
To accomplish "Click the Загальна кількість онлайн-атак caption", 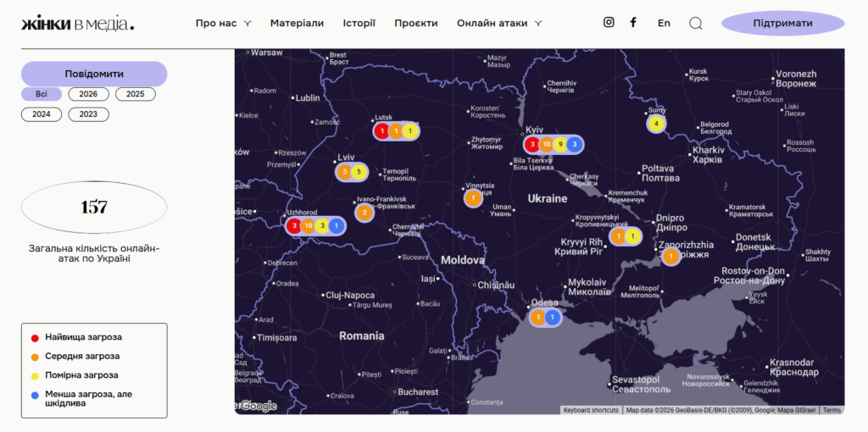I will pos(94,253).
